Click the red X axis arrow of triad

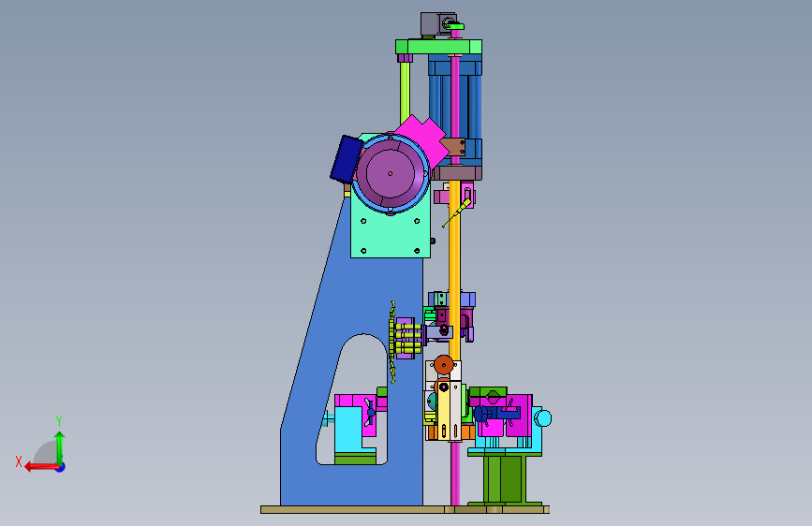click(40, 467)
